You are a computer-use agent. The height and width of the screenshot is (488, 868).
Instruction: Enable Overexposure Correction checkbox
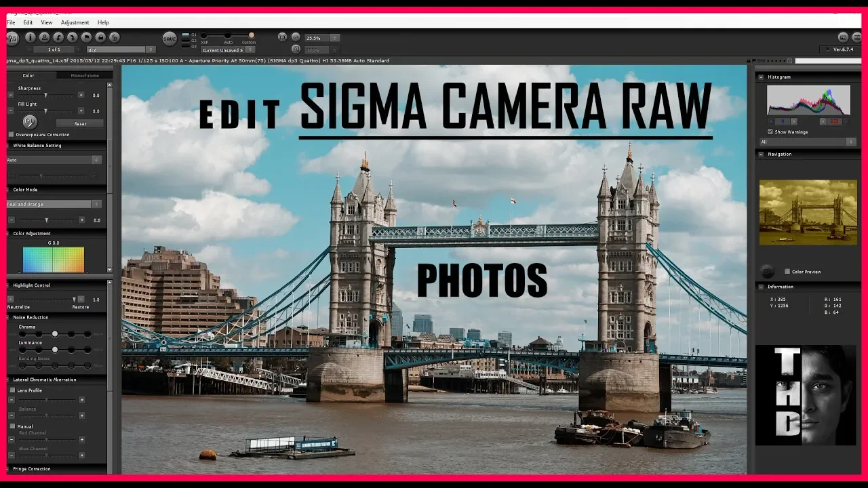coord(11,135)
